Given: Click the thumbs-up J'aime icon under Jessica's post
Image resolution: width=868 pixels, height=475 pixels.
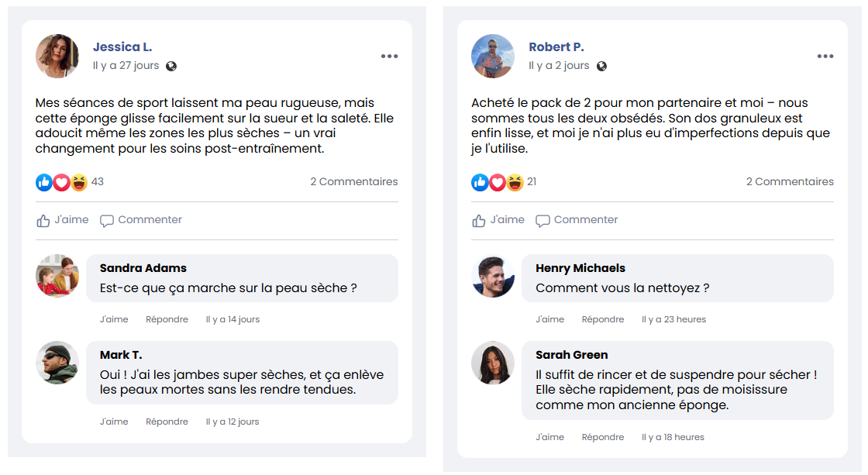Looking at the screenshot, I should click(x=43, y=221).
